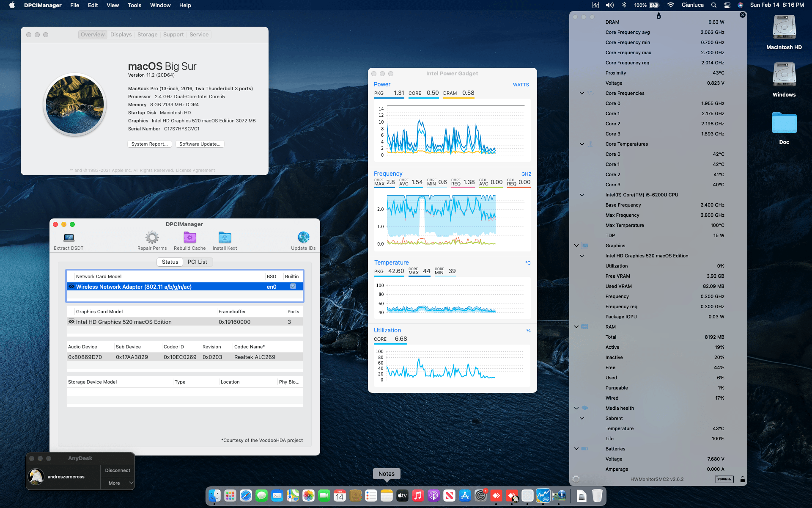
Task: Open Launchpad from the Dock
Action: 230,495
